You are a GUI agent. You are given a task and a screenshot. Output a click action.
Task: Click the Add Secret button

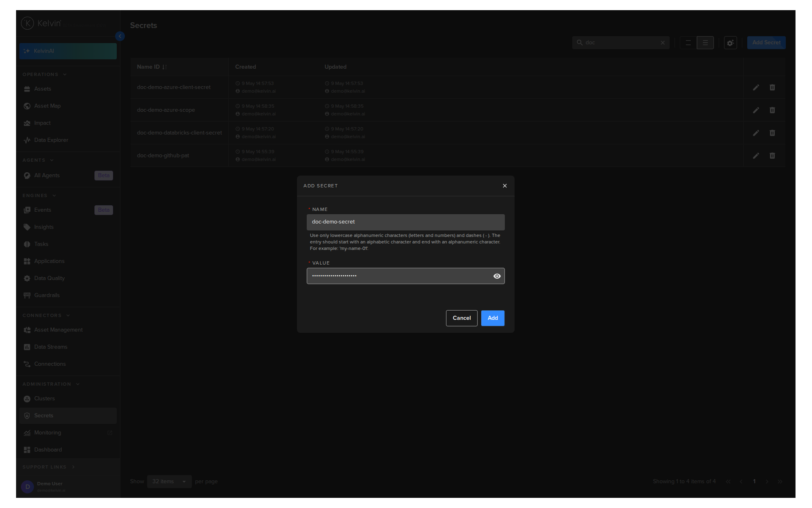766,42
